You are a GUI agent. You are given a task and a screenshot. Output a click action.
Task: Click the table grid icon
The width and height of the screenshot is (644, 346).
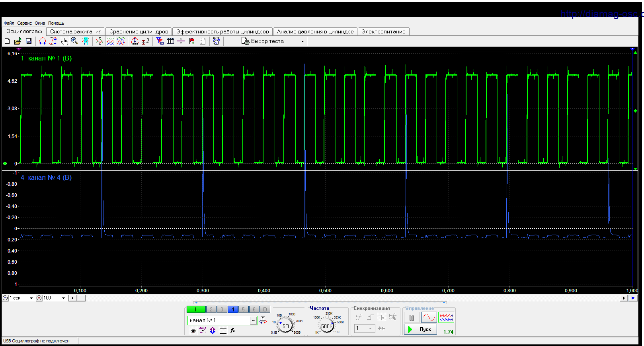[x=170, y=41]
